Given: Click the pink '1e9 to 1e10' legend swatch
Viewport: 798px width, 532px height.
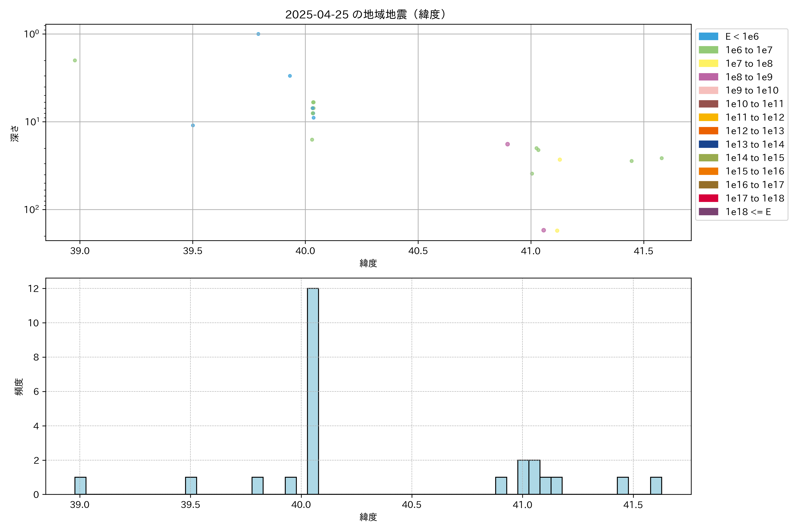Looking at the screenshot, I should point(708,90).
